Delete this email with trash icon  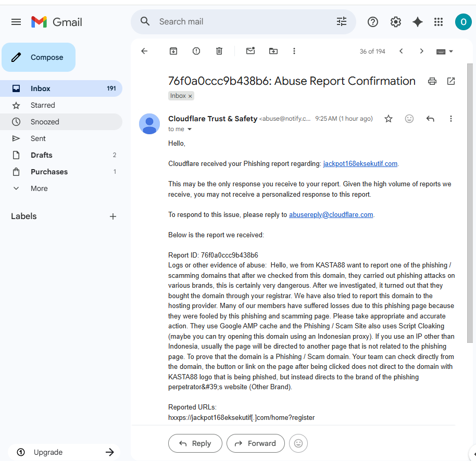(x=219, y=51)
